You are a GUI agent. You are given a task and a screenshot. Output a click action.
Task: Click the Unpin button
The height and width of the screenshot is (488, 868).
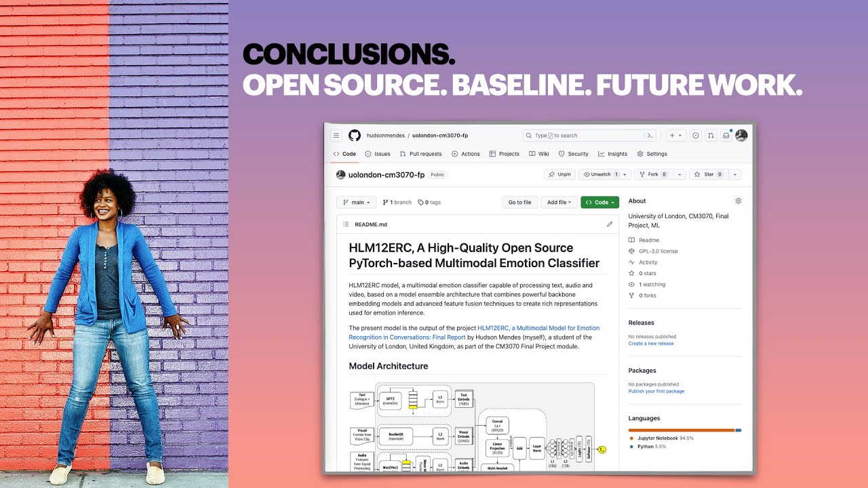pos(560,174)
